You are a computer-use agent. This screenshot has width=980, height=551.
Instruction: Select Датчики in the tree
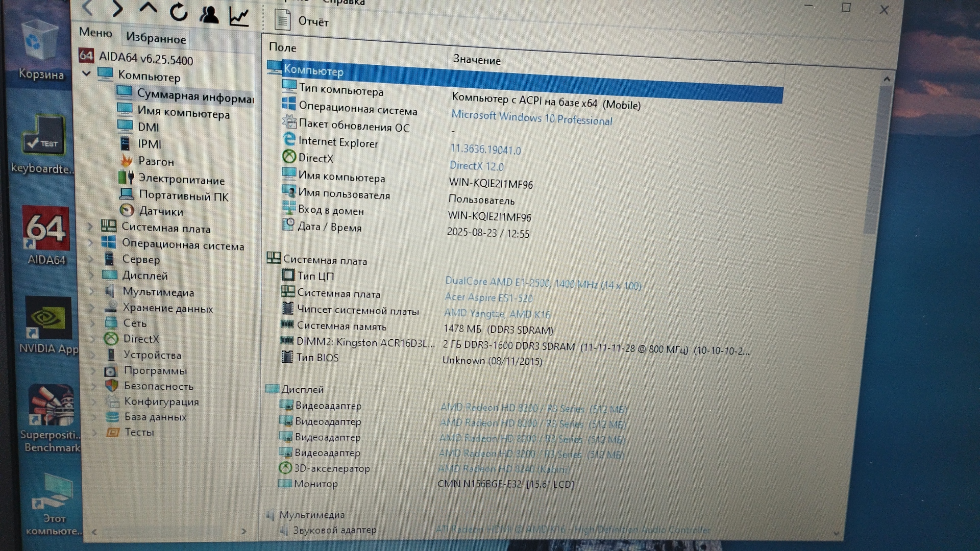pyautogui.click(x=161, y=211)
